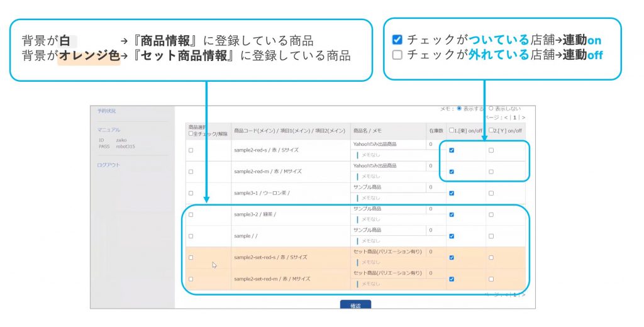The width and height of the screenshot is (644, 327).
Task: Open the 予約状況 sidebar link
Action: (106, 111)
